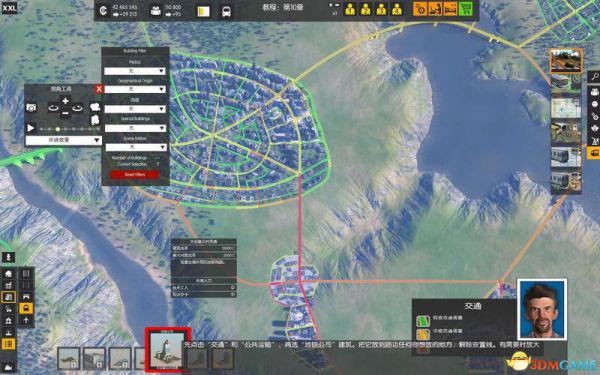Click the zoom out minus button
The height and width of the screenshot is (375, 600).
click(x=65, y=113)
